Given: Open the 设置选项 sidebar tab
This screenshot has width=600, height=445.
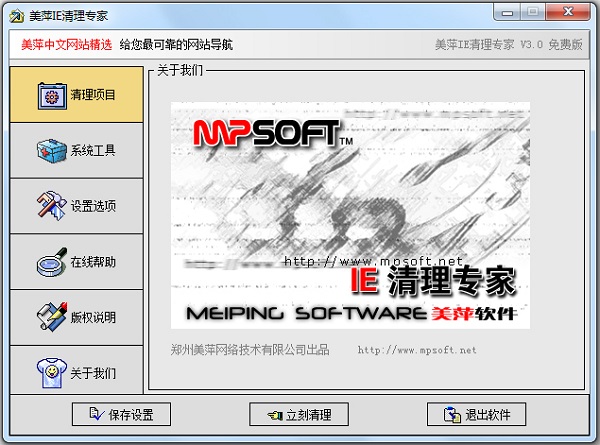Looking at the screenshot, I should click(77, 206).
